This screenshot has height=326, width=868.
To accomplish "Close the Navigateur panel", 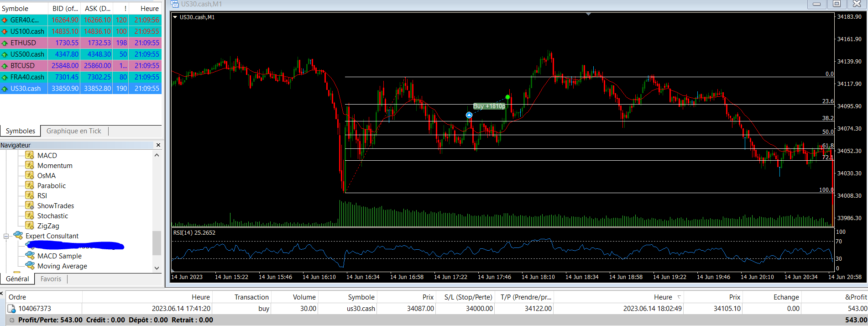I will [158, 145].
